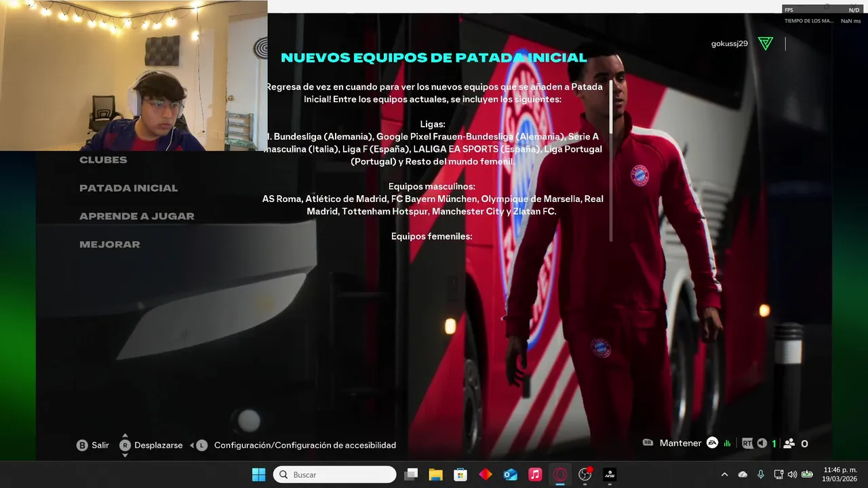Click the gokussj29 username
The height and width of the screenshot is (488, 868).
[730, 44]
